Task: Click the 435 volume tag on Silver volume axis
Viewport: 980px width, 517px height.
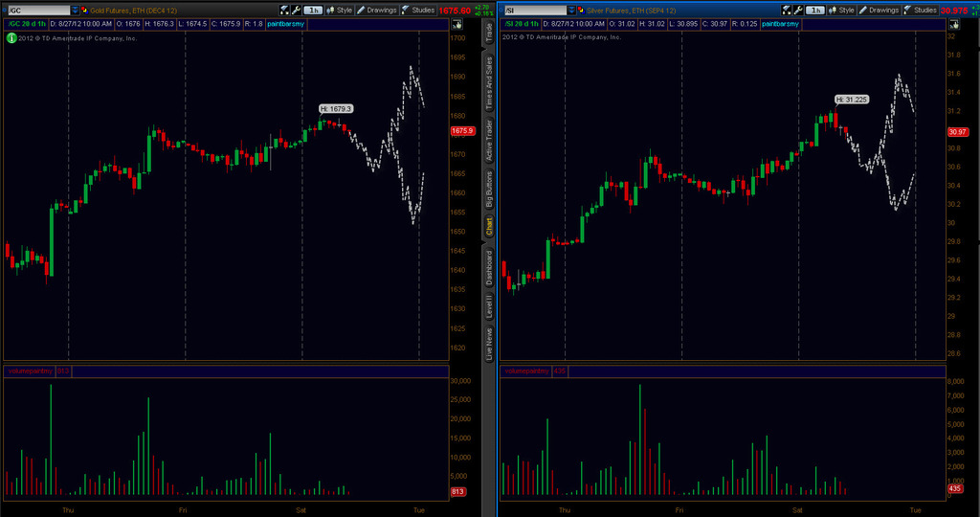Action: [955, 489]
